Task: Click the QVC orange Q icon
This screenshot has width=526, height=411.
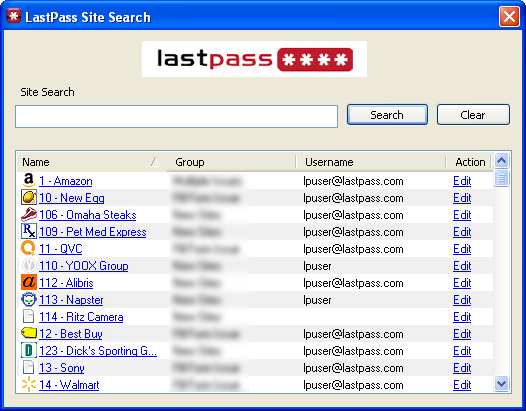Action: 28,249
